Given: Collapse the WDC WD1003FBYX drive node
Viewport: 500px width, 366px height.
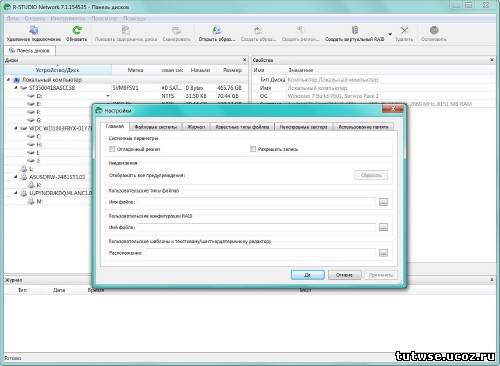Looking at the screenshot, I should pyautogui.click(x=16, y=128).
